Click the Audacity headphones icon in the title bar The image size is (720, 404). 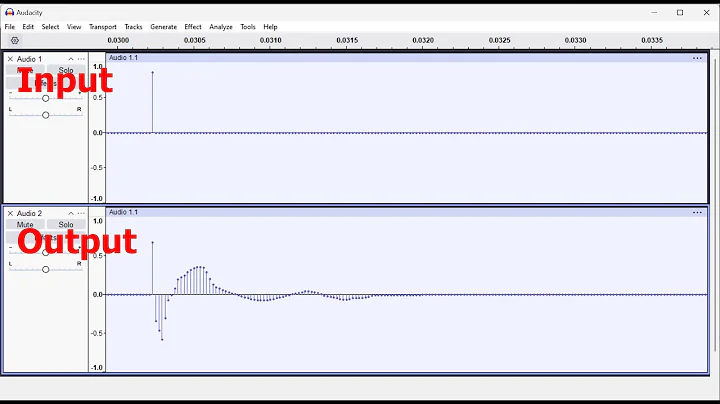10,12
